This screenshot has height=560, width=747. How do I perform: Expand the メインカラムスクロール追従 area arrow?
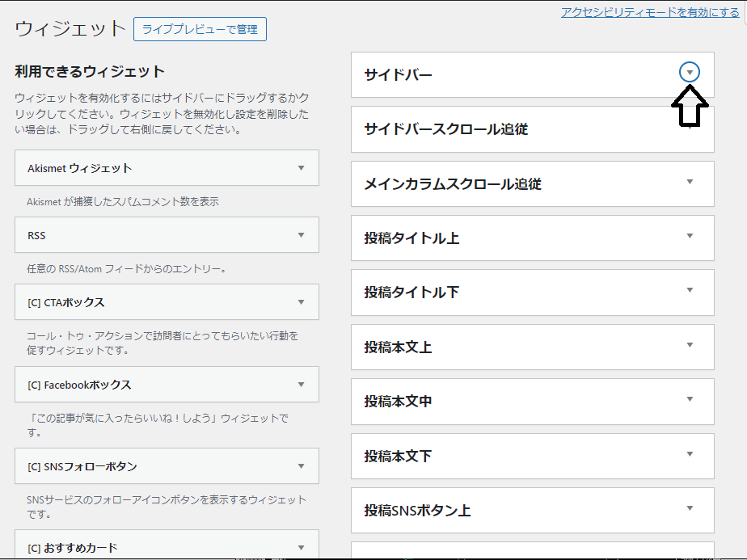(690, 182)
